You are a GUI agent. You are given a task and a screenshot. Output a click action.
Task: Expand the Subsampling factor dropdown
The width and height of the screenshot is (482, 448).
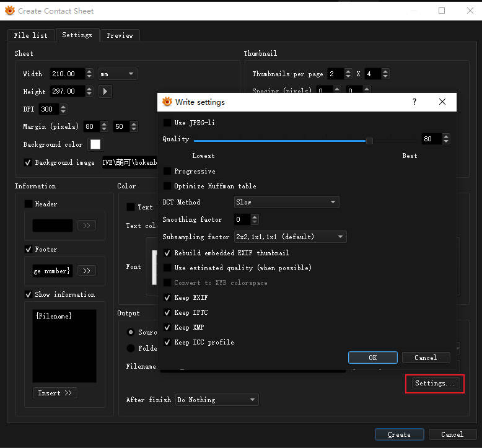coord(290,237)
